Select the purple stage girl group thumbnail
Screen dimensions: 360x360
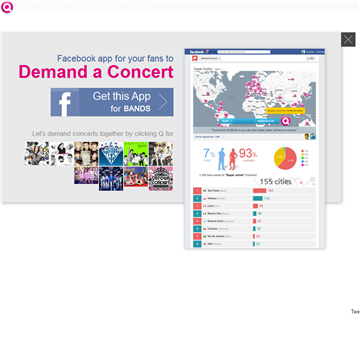tap(86, 175)
